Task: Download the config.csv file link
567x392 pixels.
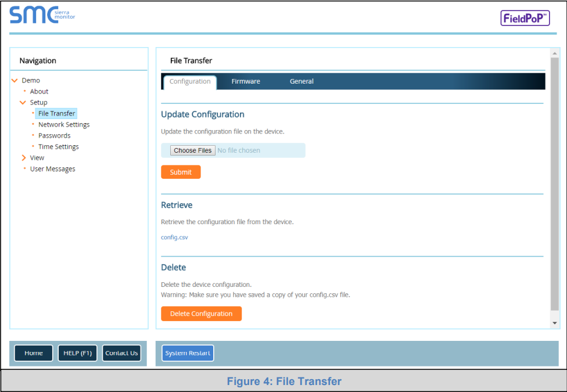Action: click(x=174, y=238)
